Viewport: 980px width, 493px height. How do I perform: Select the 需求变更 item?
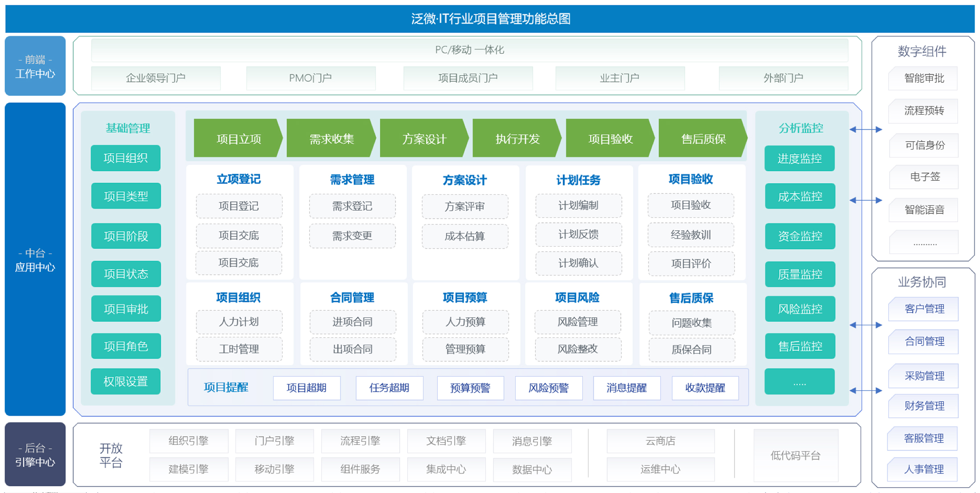pyautogui.click(x=352, y=236)
